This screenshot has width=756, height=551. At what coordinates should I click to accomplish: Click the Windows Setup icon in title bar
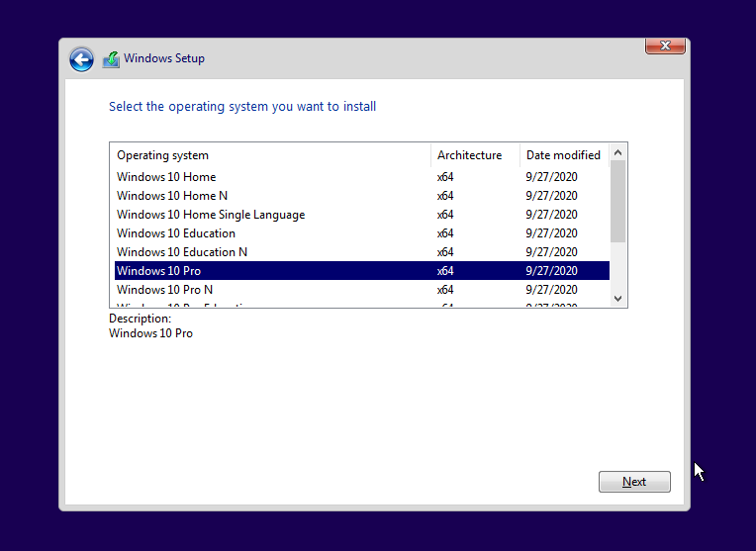111,59
